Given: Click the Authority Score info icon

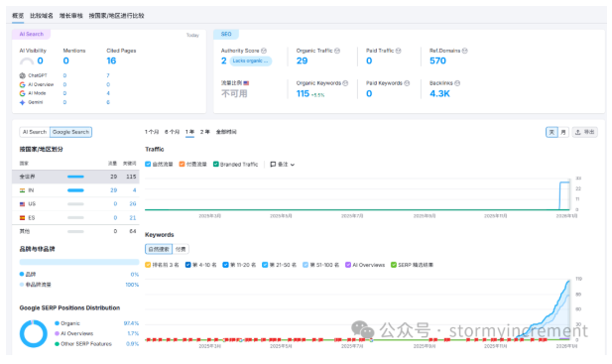Looking at the screenshot, I should coord(264,51).
